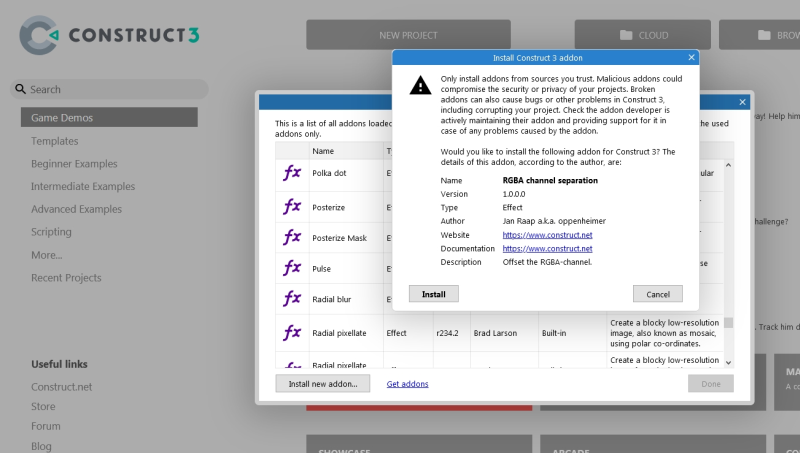Click the Posterize addon name
Viewport: 800px width, 453px height.
point(329,207)
